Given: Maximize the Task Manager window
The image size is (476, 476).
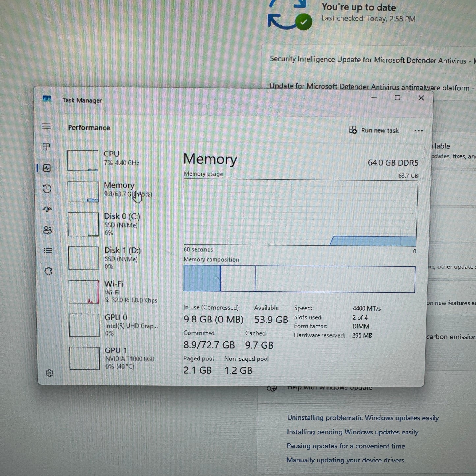Looking at the screenshot, I should click(397, 98).
